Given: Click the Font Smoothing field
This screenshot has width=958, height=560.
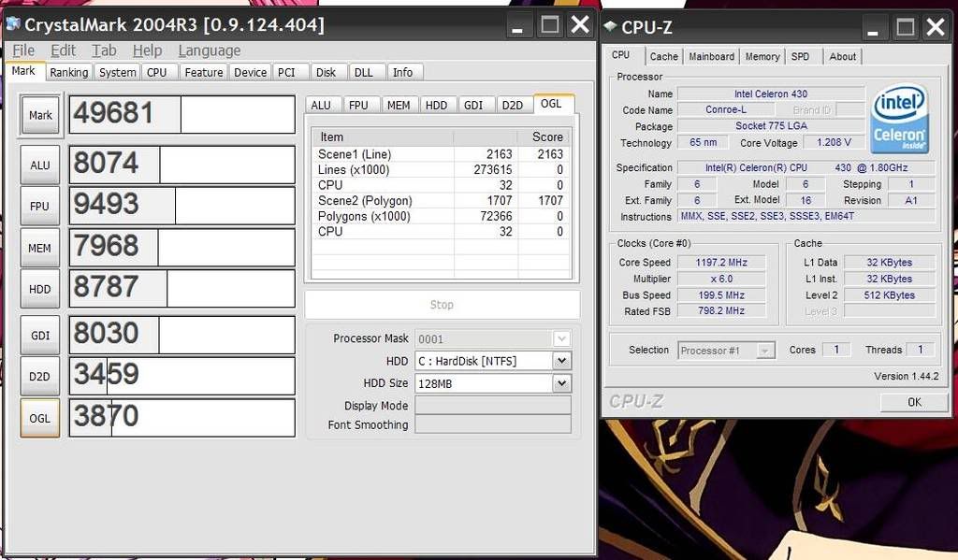Looking at the screenshot, I should coord(493,424).
